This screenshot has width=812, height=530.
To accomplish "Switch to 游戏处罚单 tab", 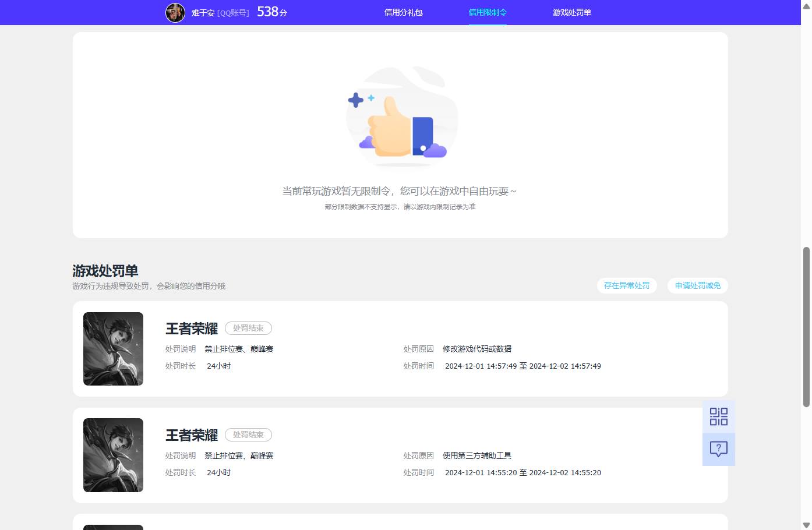I will pyautogui.click(x=572, y=12).
